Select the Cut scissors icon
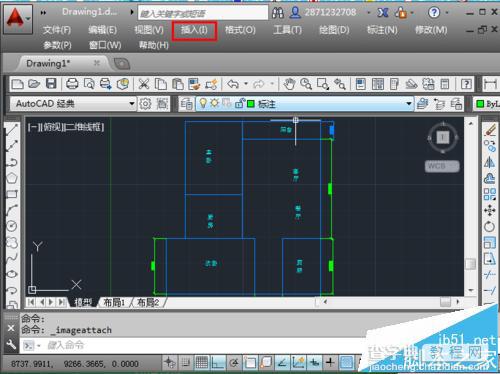The image size is (500, 374). 144,84
